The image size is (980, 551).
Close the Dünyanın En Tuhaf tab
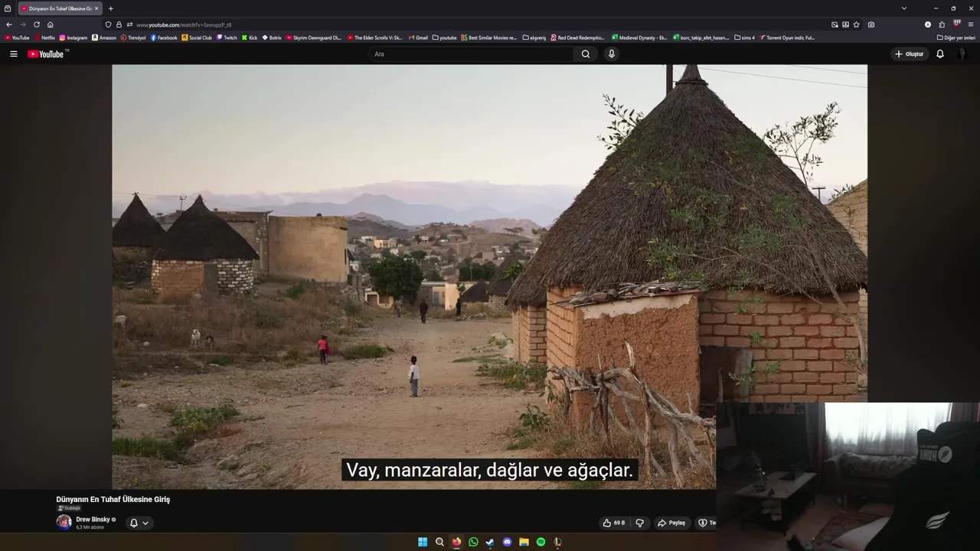point(96,8)
